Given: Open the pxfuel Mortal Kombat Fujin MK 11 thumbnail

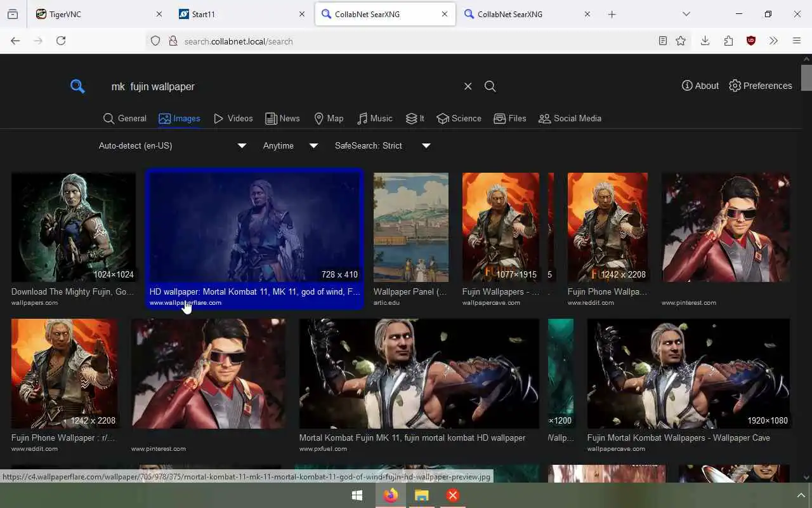Looking at the screenshot, I should [419, 373].
